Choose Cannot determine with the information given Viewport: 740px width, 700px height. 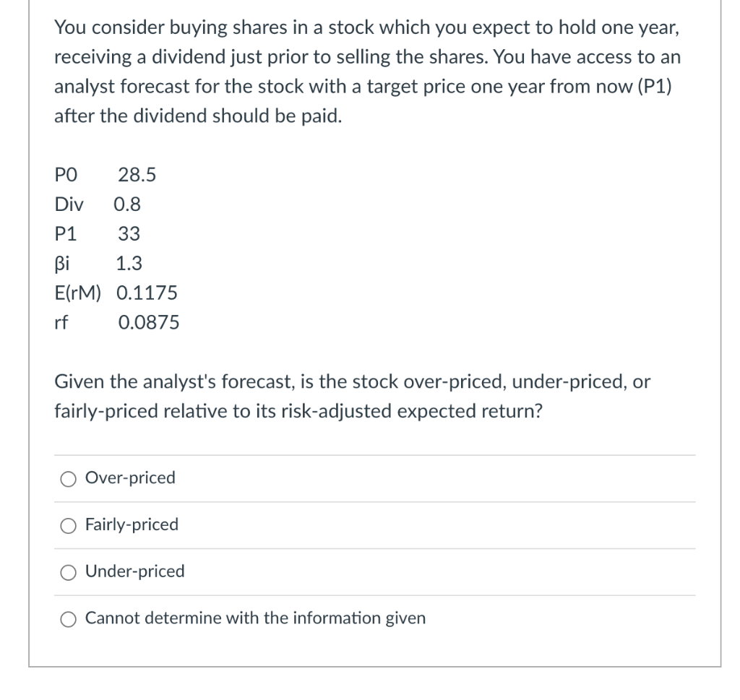click(x=68, y=618)
